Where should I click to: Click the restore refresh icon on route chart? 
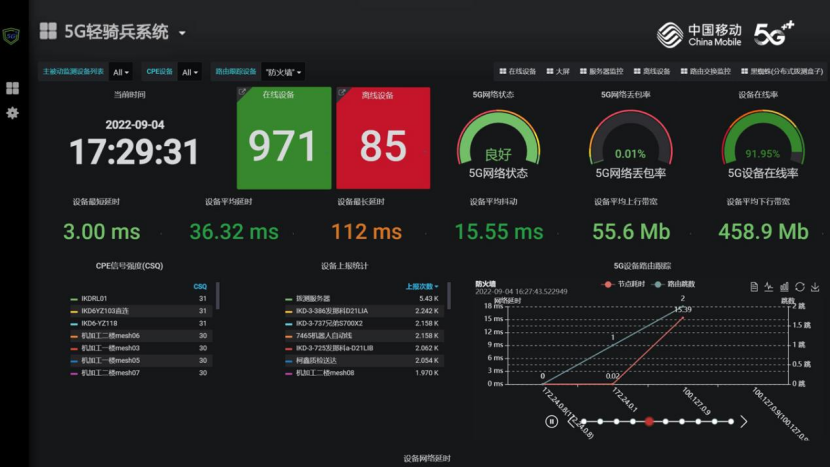[800, 287]
